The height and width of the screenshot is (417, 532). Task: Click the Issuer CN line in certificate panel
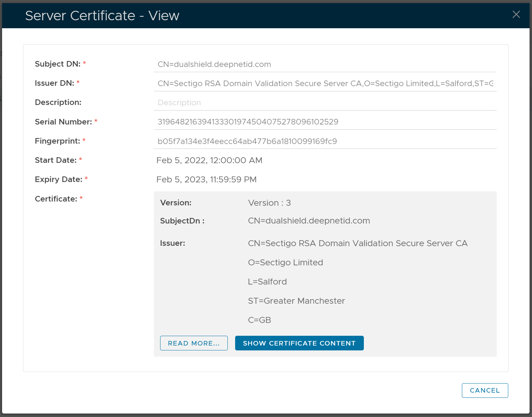[x=357, y=243]
